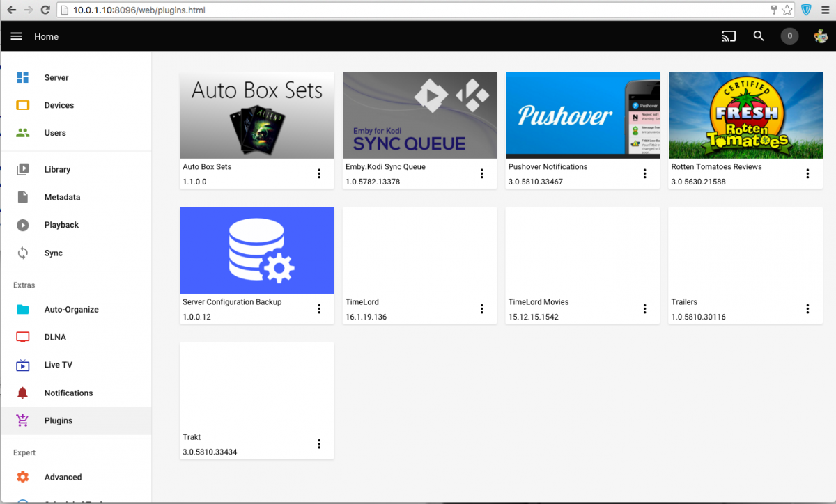This screenshot has width=836, height=504.
Task: Click the Live TV icon in the sidebar
Action: point(23,365)
